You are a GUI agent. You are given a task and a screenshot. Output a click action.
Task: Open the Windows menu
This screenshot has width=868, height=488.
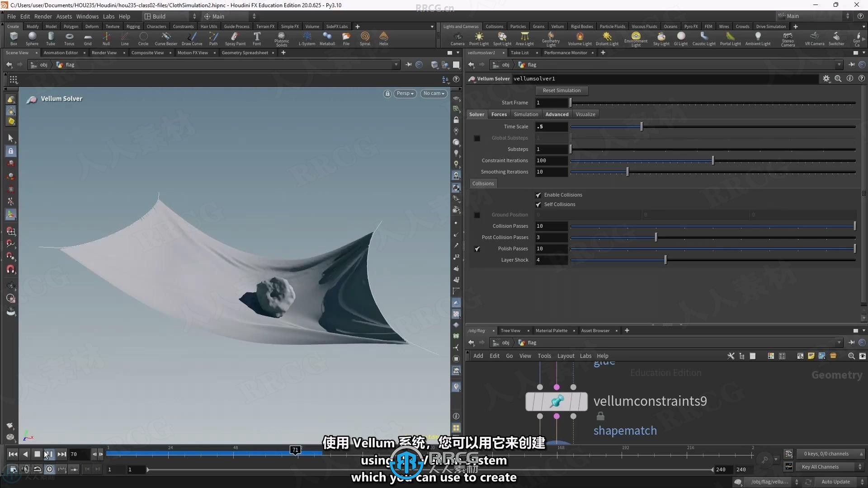coord(87,16)
